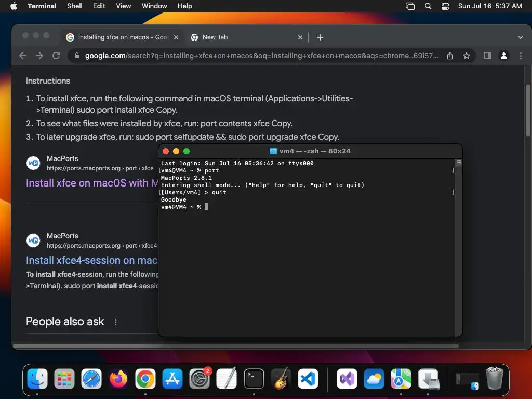The height and width of the screenshot is (399, 532).
Task: Click the Instructions heading text
Action: (x=48, y=81)
